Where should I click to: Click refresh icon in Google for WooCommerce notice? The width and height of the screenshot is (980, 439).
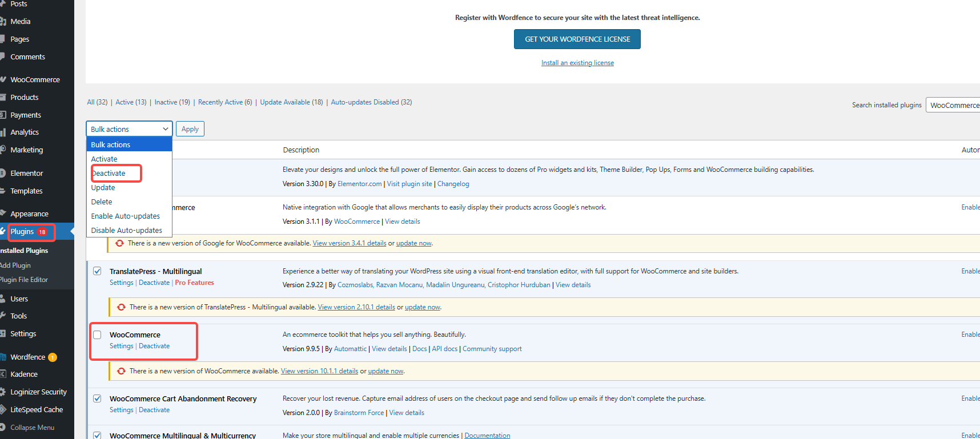click(x=119, y=243)
